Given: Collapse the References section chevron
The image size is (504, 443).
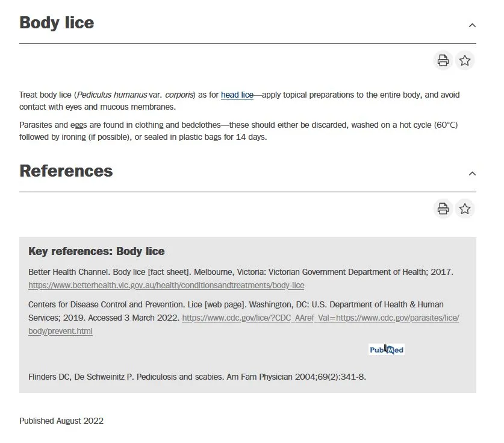Looking at the screenshot, I should pyautogui.click(x=472, y=174).
